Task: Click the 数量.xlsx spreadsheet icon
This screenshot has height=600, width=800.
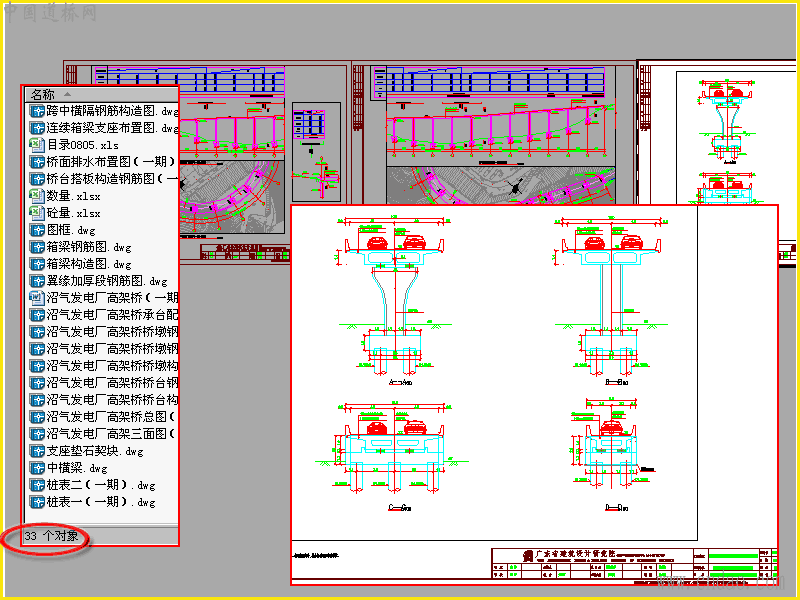Action: 37,196
